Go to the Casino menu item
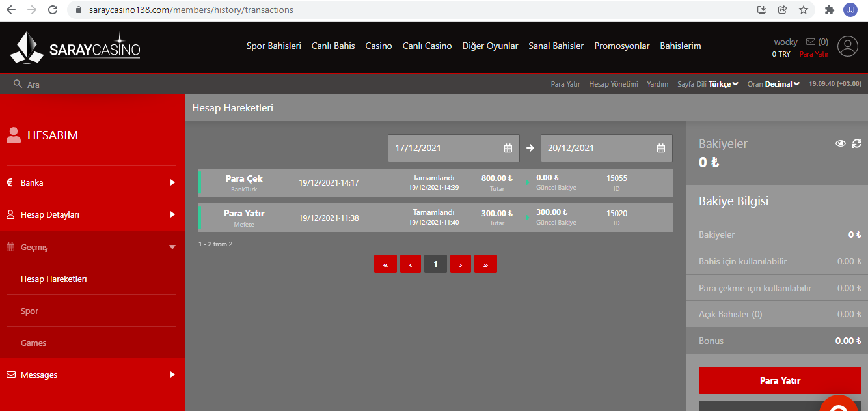Screen dimensions: 868x411 [x=379, y=46]
